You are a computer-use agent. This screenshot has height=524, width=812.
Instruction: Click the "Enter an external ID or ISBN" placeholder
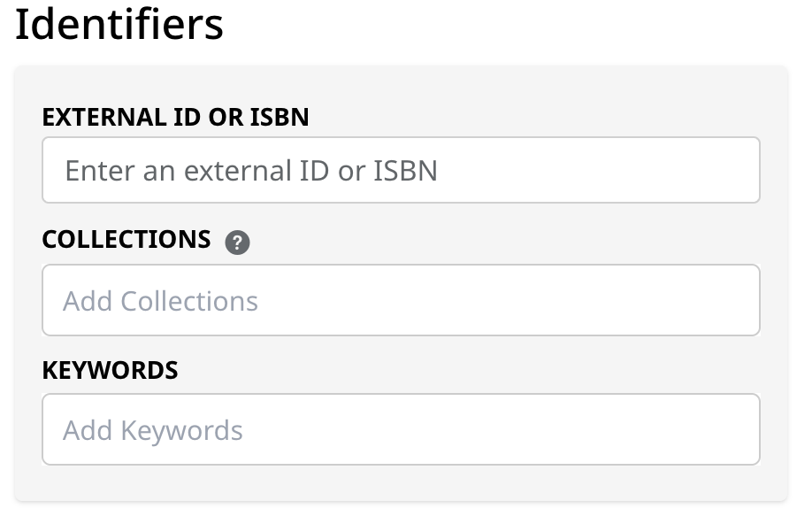251,171
